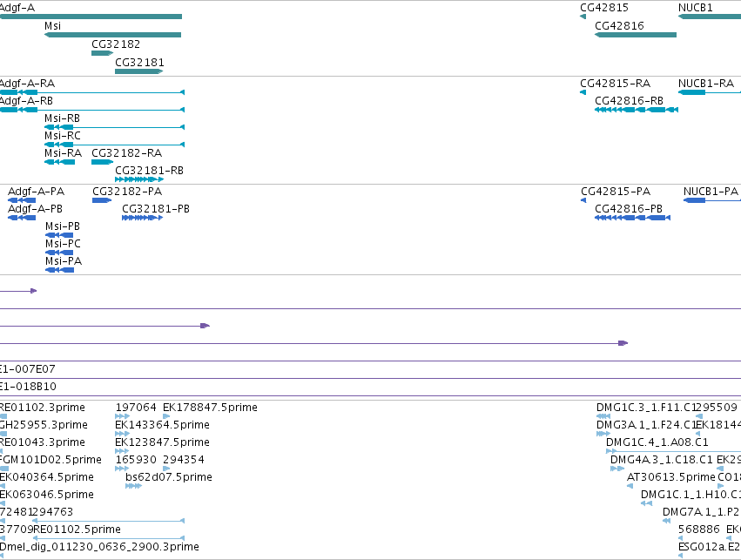Click the Adgf-A-PB label
741x560 pixels.
tap(35, 209)
